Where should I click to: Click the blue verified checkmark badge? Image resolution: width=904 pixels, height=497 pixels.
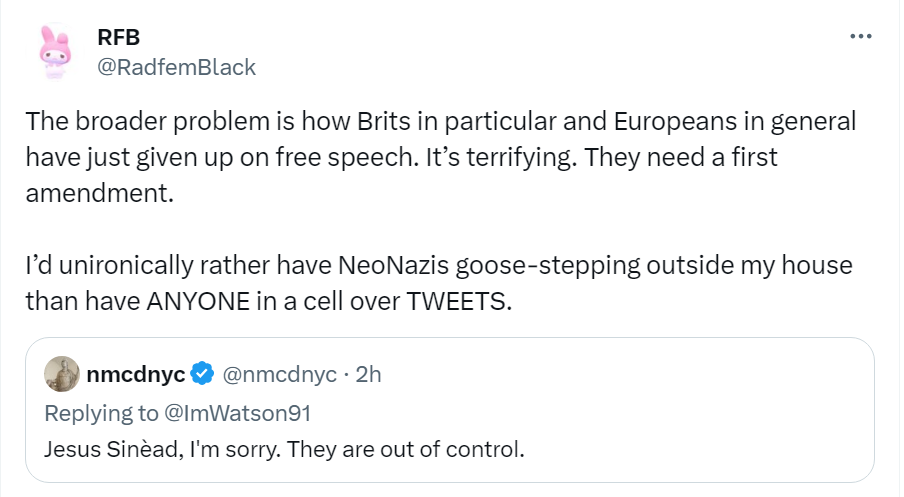click(202, 374)
